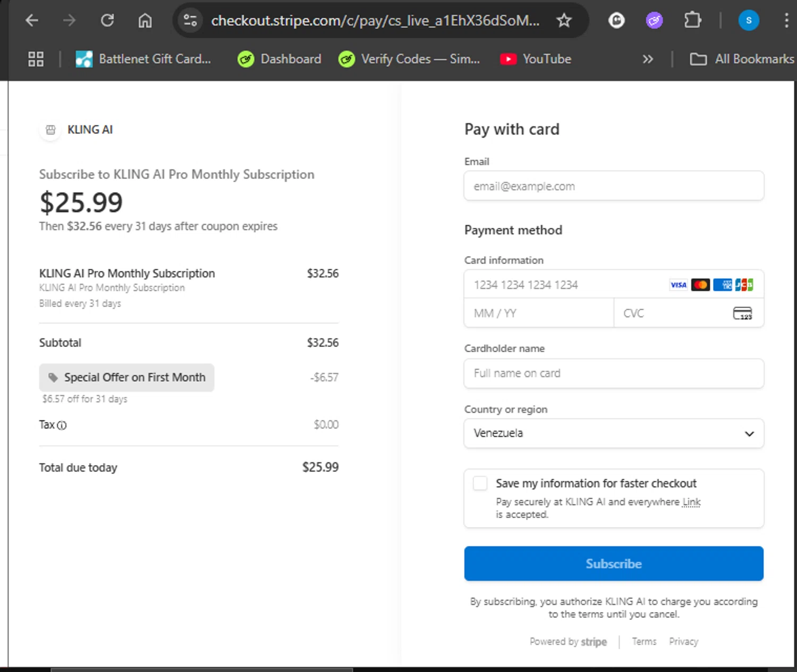Open Chrome three-dot menu
Screen dimensions: 797x672
tap(786, 21)
